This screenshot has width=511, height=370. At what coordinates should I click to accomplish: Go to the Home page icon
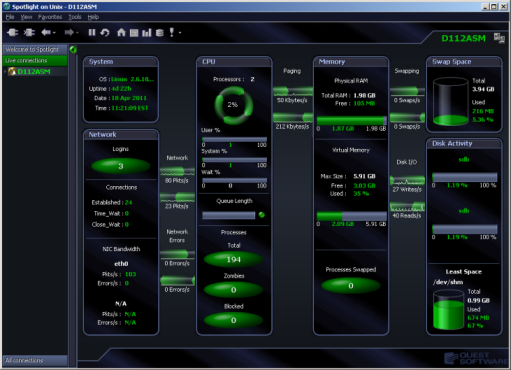121,32
